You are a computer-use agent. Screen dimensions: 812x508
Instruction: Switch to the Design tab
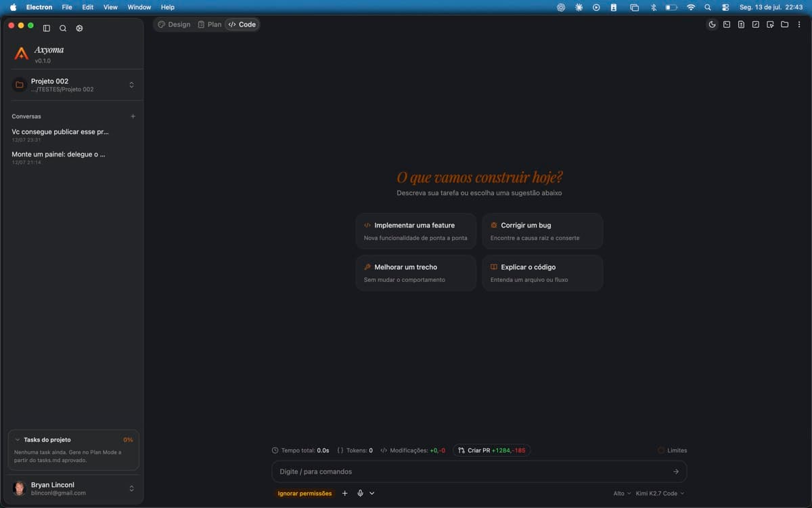174,24
